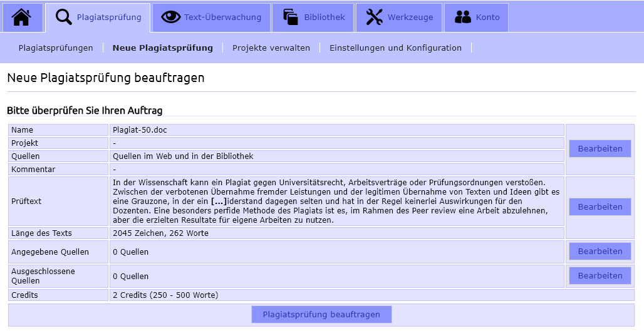Switch to the Text-Überwachung tab label
The width and height of the screenshot is (644, 331).
pyautogui.click(x=222, y=18)
